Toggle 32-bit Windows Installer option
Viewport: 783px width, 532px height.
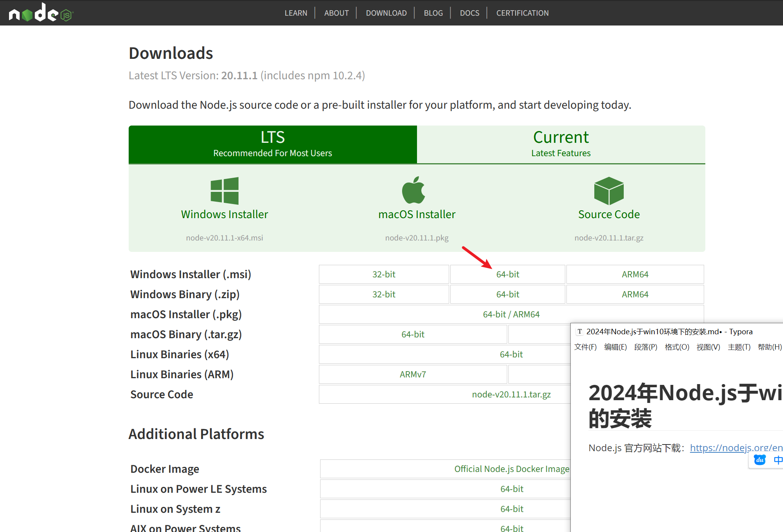point(385,274)
